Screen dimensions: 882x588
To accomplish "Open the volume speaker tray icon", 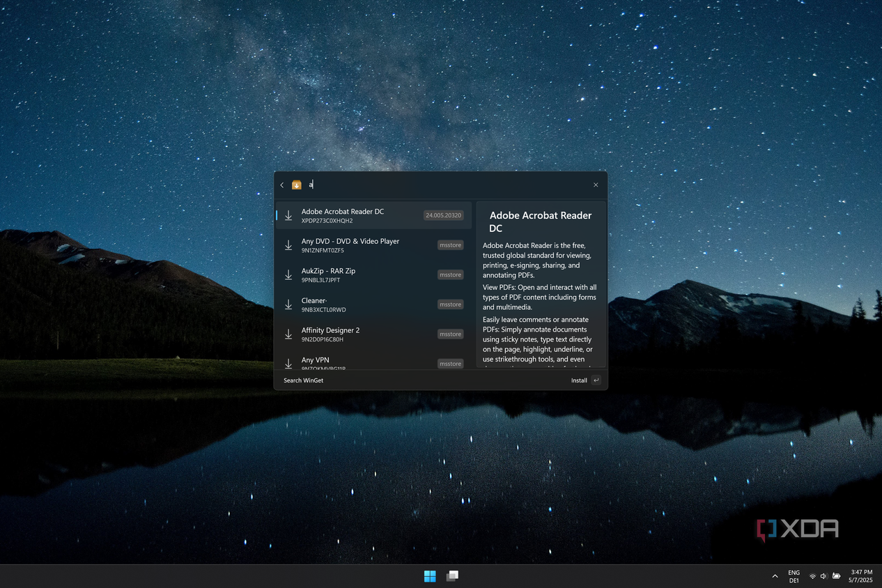I will tap(823, 576).
